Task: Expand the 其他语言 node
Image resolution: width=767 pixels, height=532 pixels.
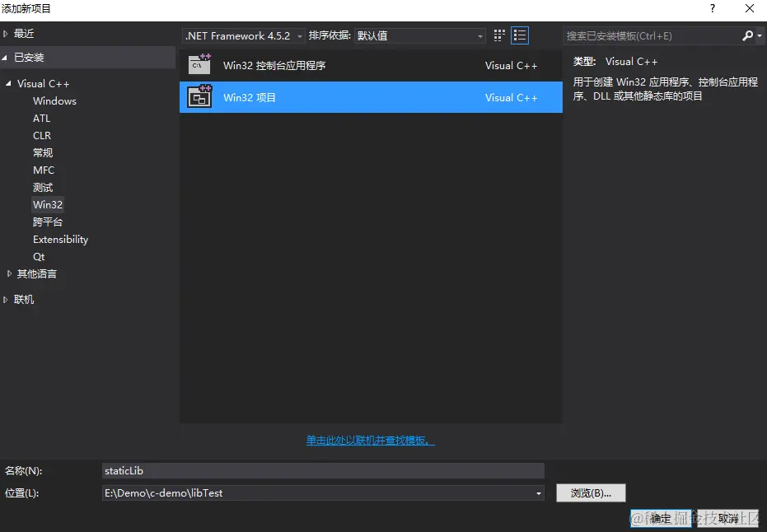Action: tap(9, 273)
